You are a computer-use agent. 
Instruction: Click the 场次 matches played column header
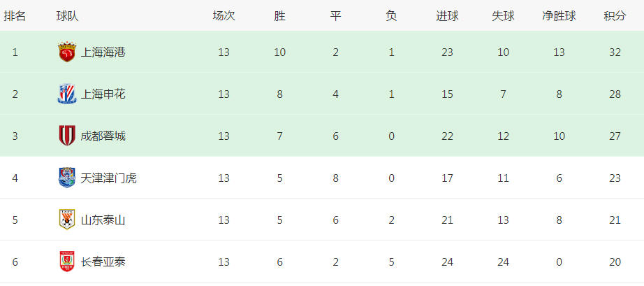(x=224, y=16)
